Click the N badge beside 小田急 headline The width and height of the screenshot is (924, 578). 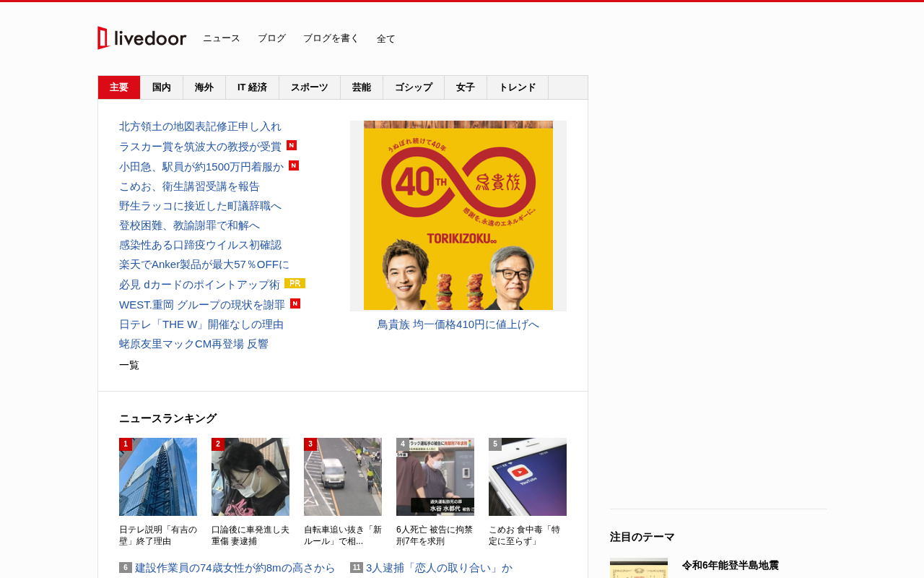294,165
